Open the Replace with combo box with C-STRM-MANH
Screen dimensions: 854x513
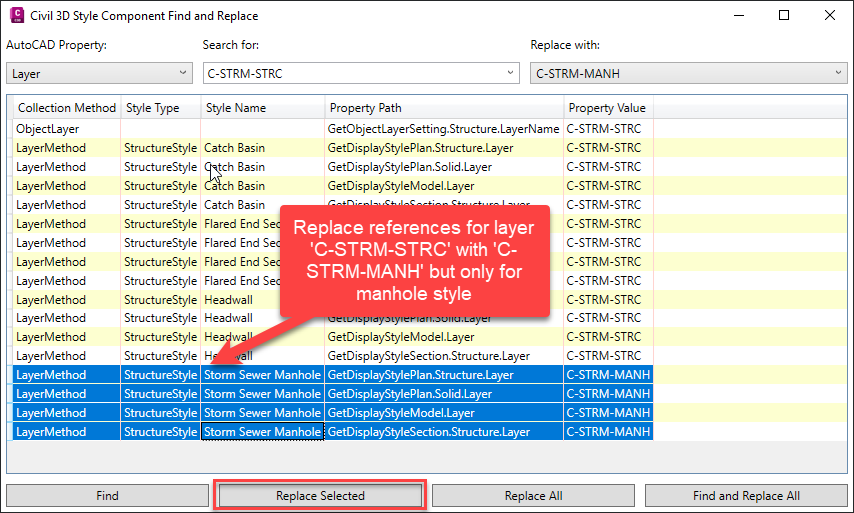tap(689, 74)
